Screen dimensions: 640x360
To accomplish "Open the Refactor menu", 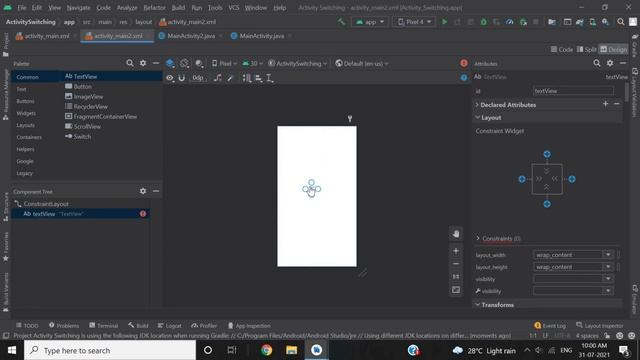I will pos(154,8).
